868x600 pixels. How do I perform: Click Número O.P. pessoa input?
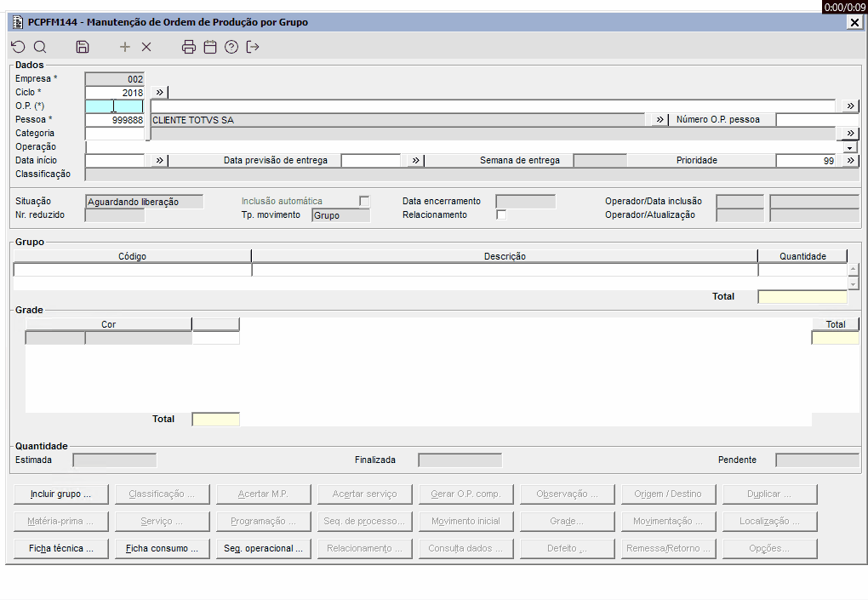(818, 119)
